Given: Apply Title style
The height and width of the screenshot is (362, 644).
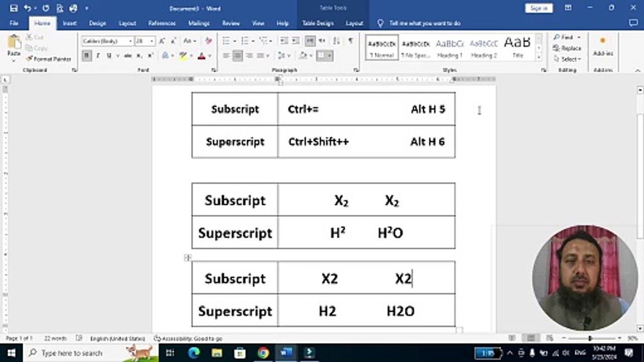Looking at the screenshot, I should pyautogui.click(x=518, y=47).
